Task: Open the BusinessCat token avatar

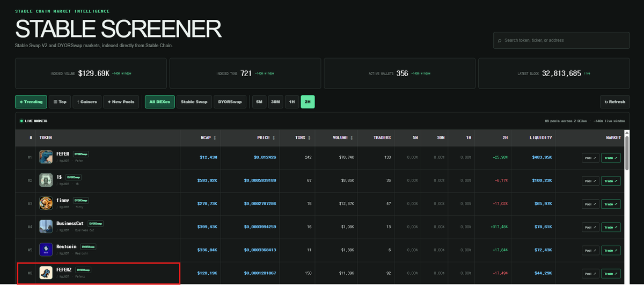Action: click(x=46, y=226)
